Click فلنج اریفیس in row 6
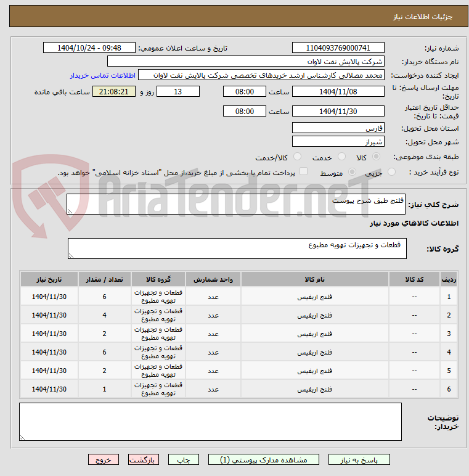This screenshot has height=476, width=469. tap(314, 389)
